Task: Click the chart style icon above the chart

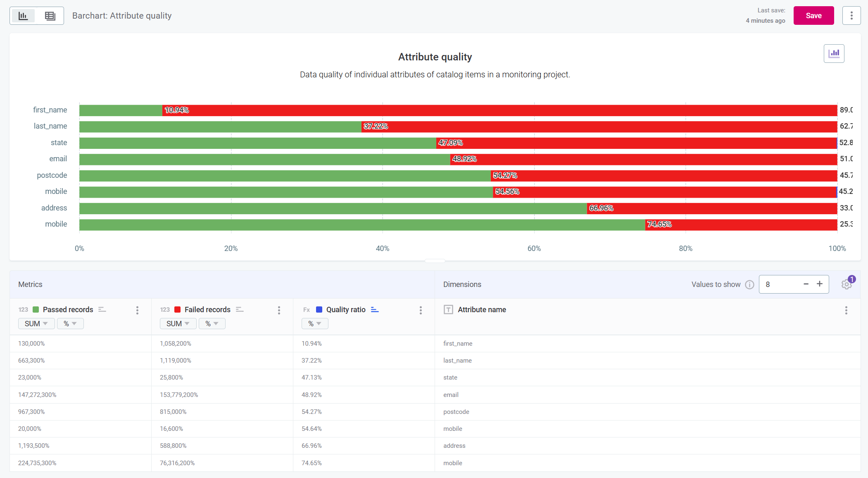Action: pyautogui.click(x=834, y=53)
